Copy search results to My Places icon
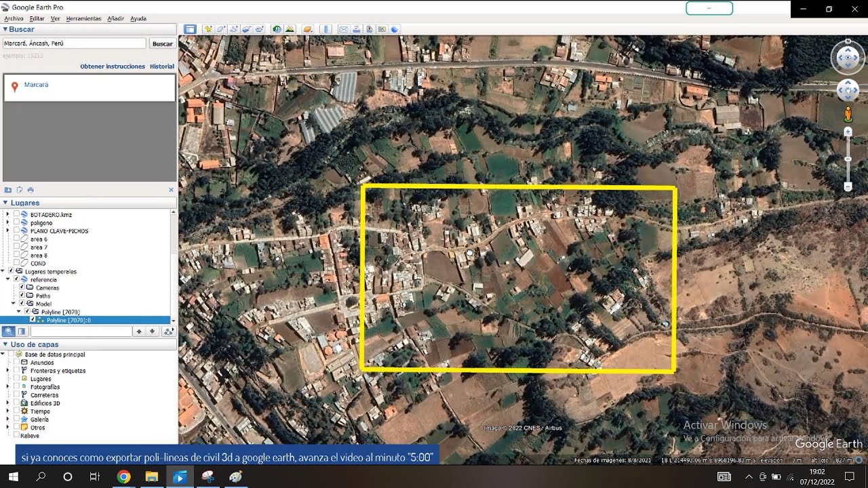The width and height of the screenshot is (868, 488). coord(20,190)
